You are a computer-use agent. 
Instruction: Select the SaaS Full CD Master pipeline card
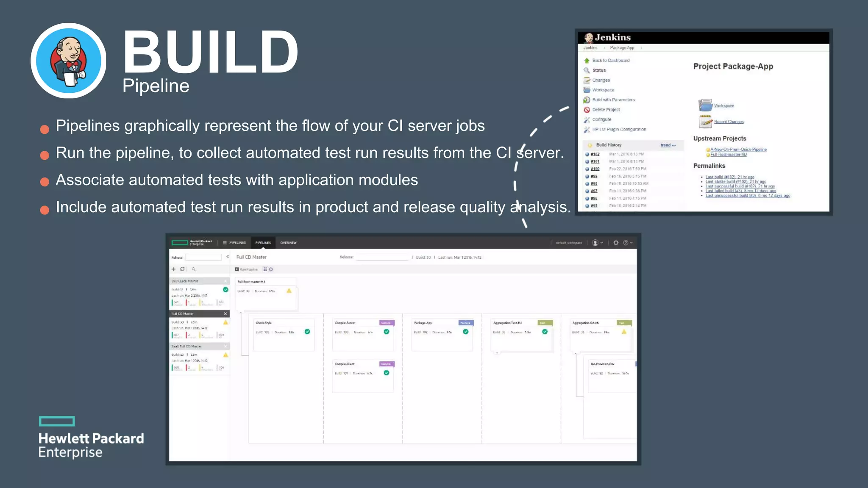coord(199,358)
